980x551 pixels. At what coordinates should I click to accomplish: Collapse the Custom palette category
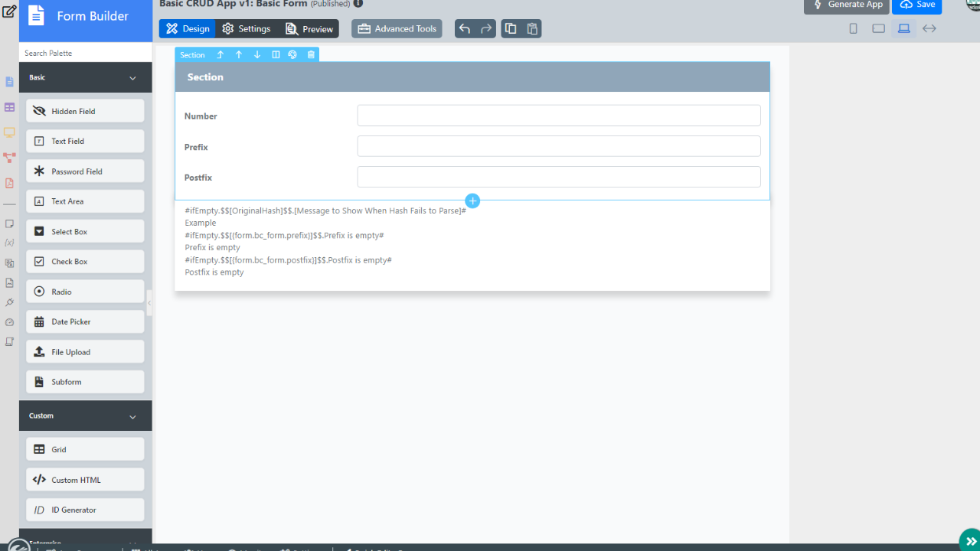[132, 416]
